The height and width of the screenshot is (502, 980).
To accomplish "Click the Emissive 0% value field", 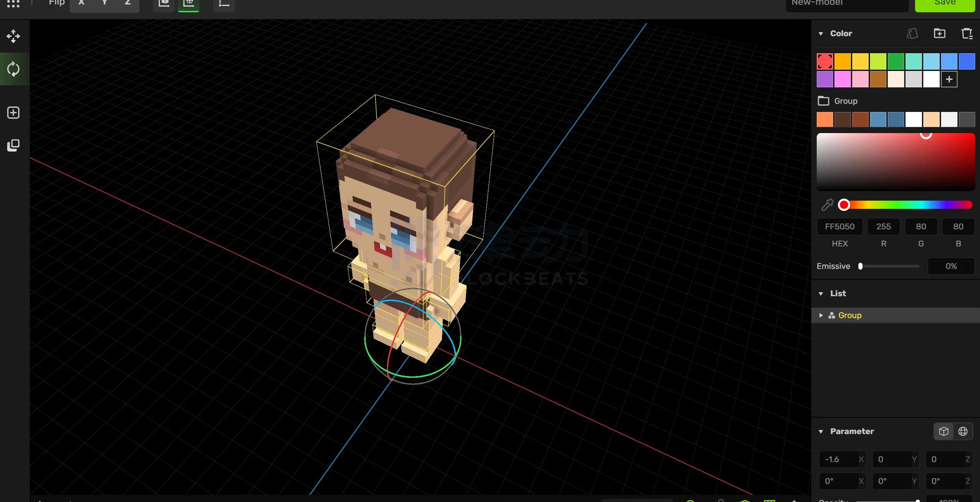I will click(x=951, y=266).
